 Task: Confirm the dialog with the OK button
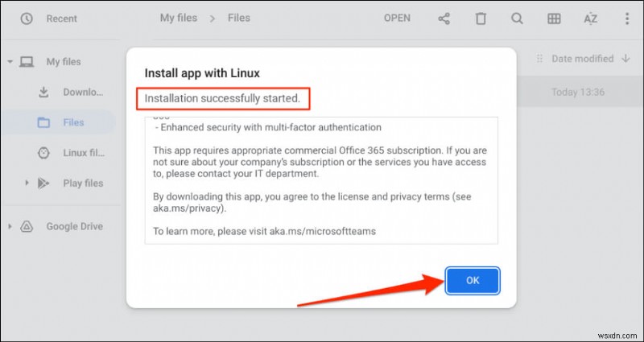pos(473,281)
